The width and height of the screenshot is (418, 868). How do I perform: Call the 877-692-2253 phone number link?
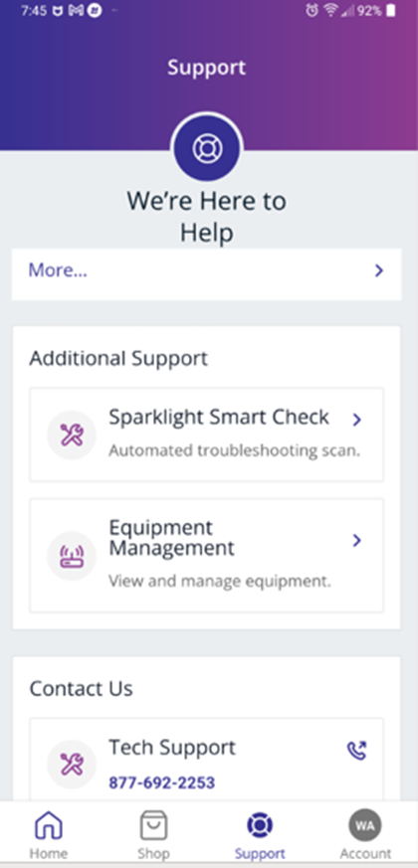(162, 782)
